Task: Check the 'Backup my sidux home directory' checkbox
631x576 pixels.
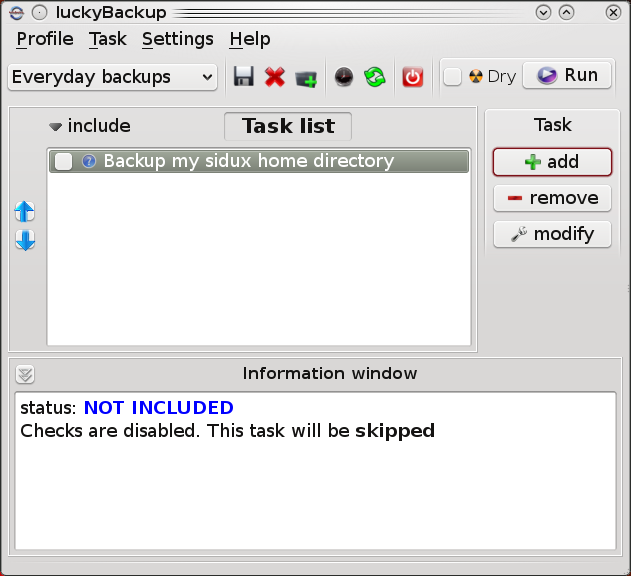Action: tap(63, 162)
